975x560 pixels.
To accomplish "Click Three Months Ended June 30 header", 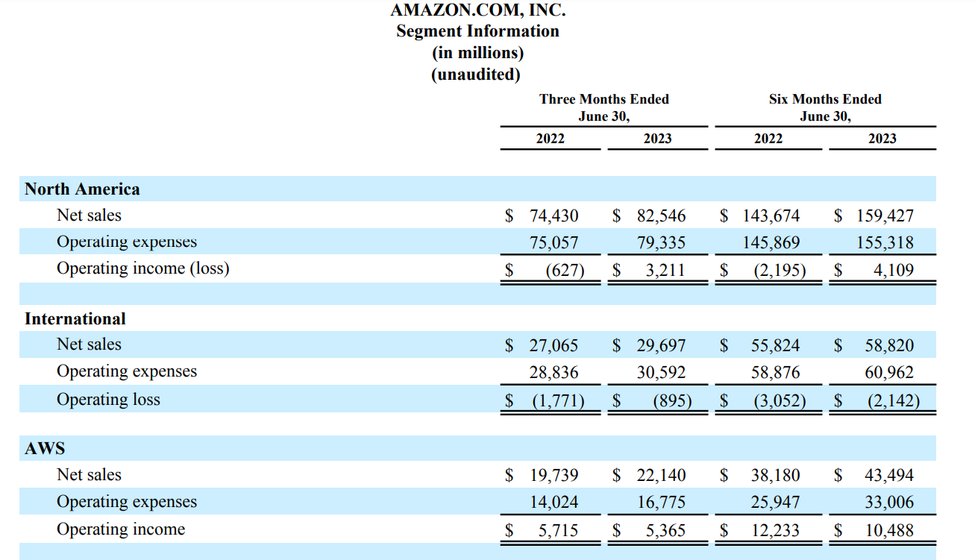I will pos(604,107).
